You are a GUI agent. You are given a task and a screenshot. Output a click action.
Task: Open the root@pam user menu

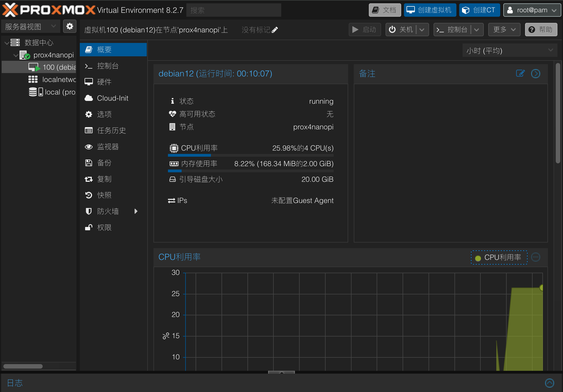(x=532, y=10)
